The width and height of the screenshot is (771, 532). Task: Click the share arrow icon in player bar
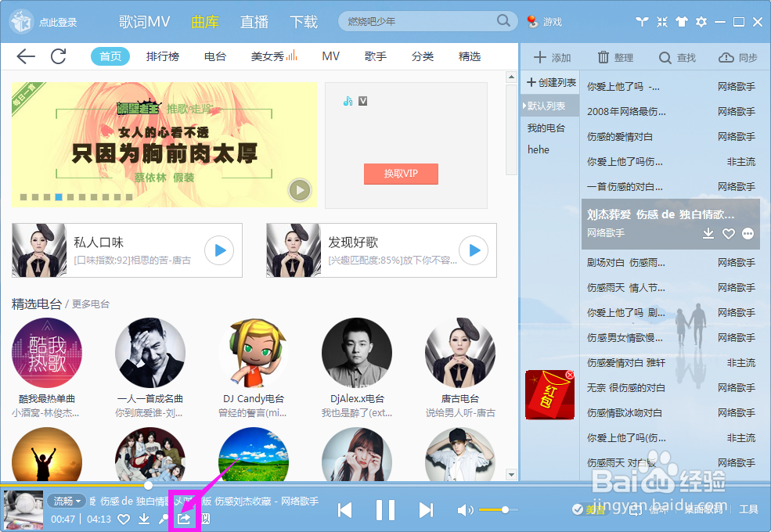(184, 519)
